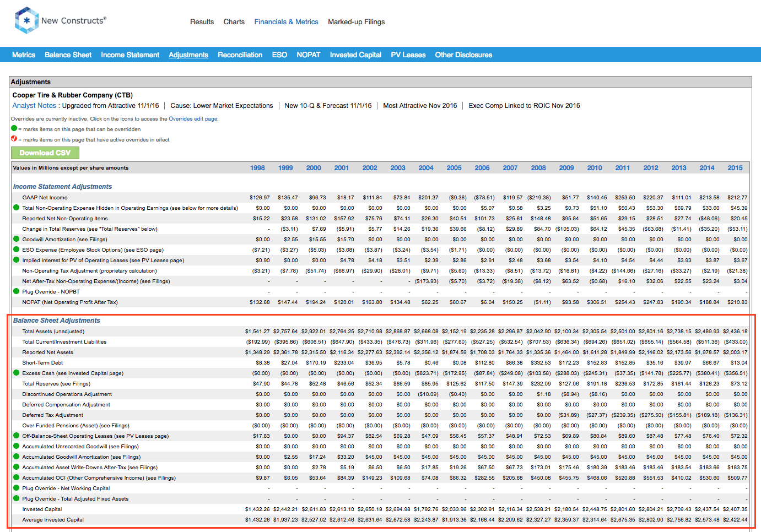Open the PV Leases tab
The image size is (761, 532).
click(x=408, y=55)
